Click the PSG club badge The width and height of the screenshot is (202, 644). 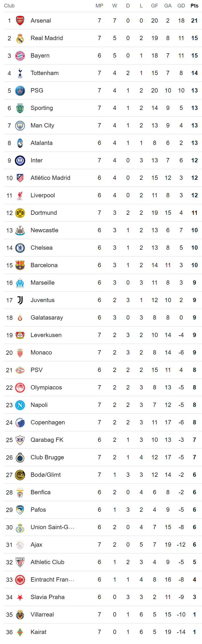click(20, 90)
